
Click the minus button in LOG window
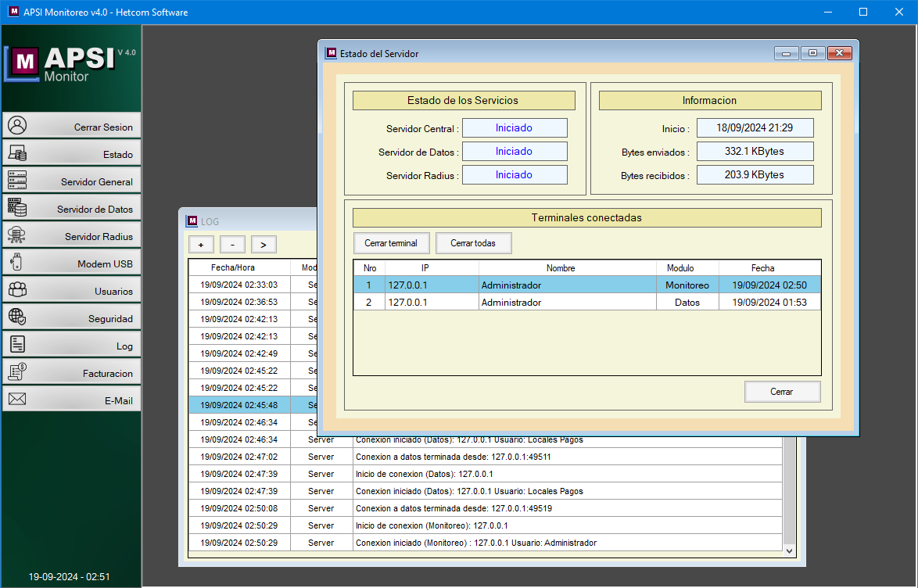[232, 245]
